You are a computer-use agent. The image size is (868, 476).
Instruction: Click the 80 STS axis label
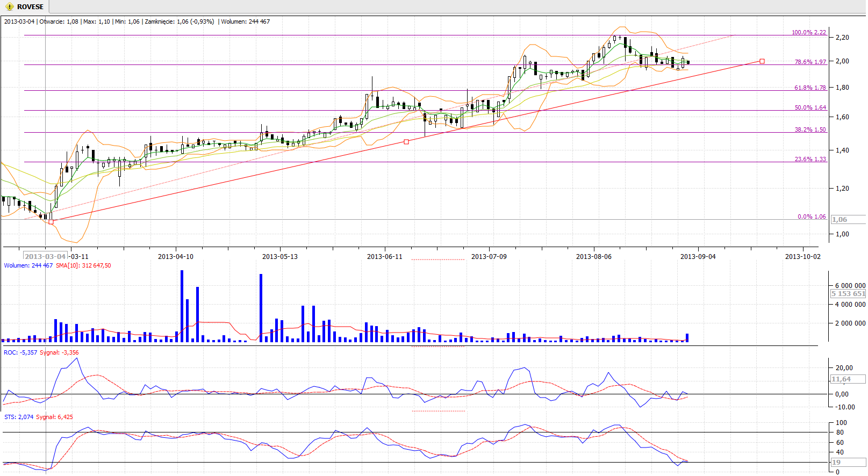point(840,432)
